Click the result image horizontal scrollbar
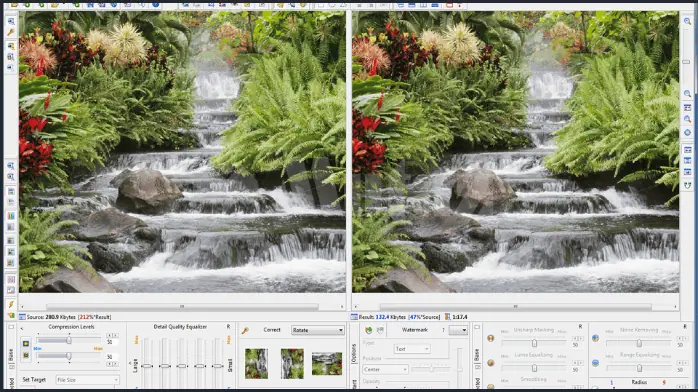The image size is (698, 392). [515, 307]
